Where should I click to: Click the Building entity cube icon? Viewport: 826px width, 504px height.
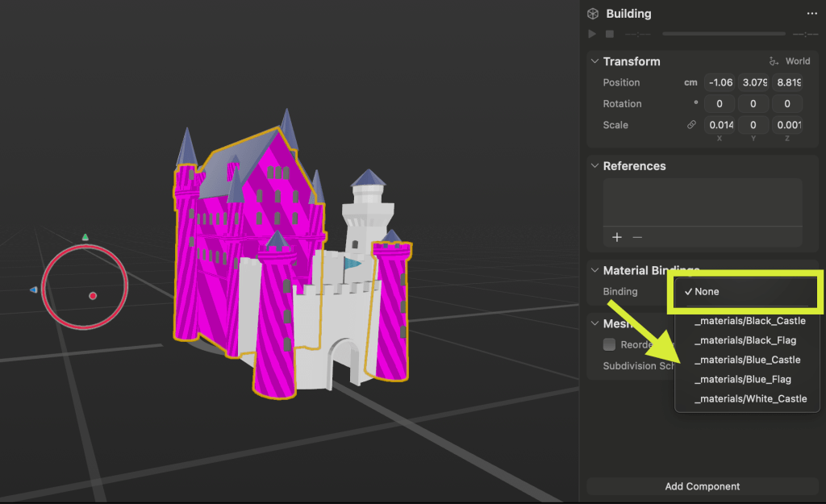pos(593,14)
